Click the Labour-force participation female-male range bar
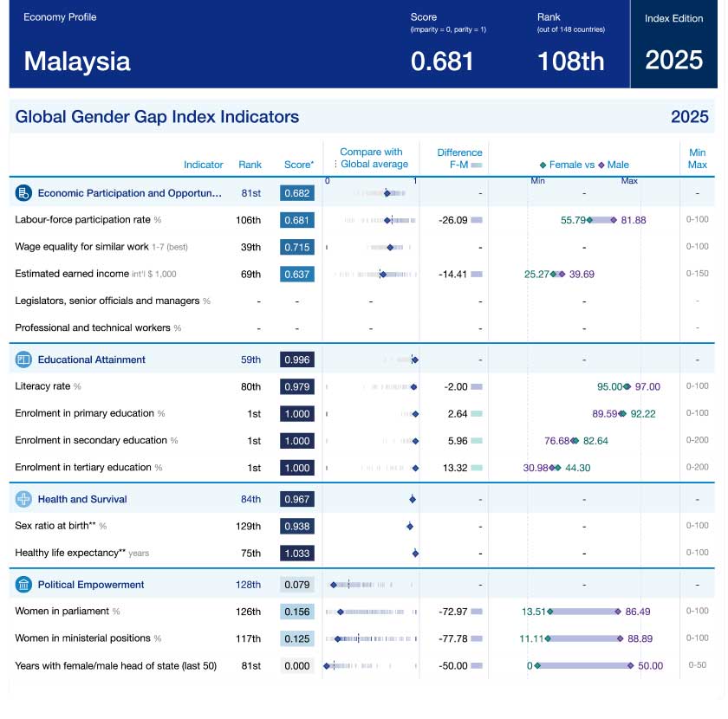 tap(601, 221)
